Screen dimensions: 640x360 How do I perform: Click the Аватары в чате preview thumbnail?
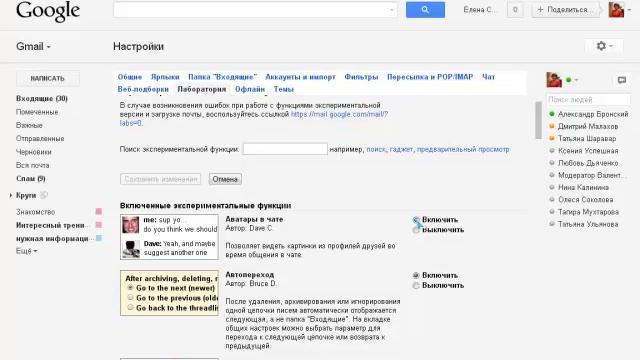tap(169, 237)
